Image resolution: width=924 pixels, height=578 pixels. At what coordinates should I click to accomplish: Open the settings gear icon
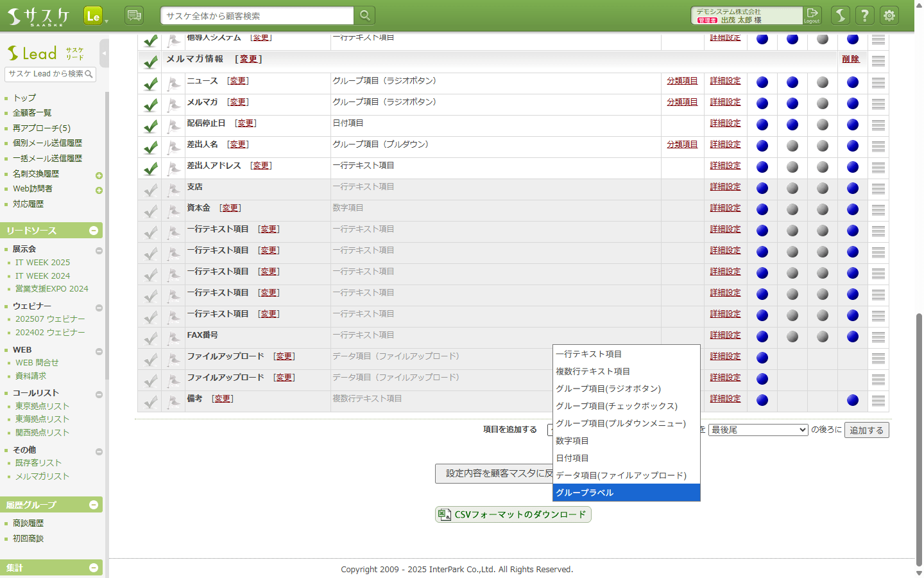pyautogui.click(x=889, y=15)
